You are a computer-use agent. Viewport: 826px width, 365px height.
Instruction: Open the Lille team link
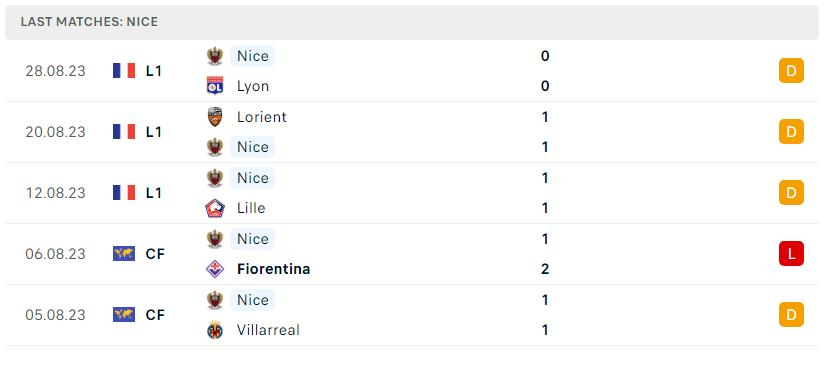click(251, 208)
